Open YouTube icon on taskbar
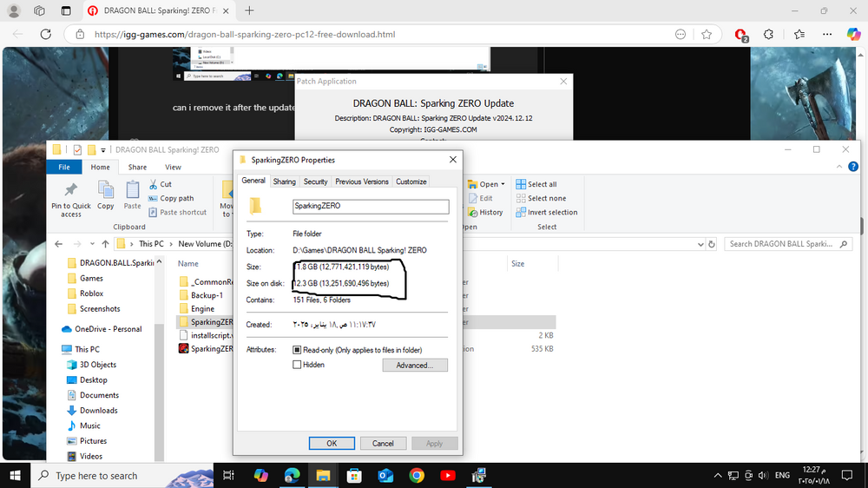 click(x=448, y=475)
